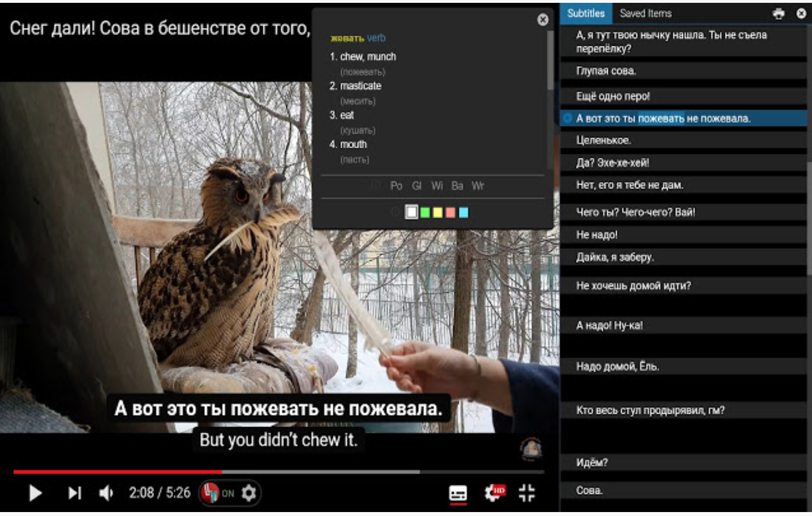Click the play marker beside the current subtitle row

568,118
